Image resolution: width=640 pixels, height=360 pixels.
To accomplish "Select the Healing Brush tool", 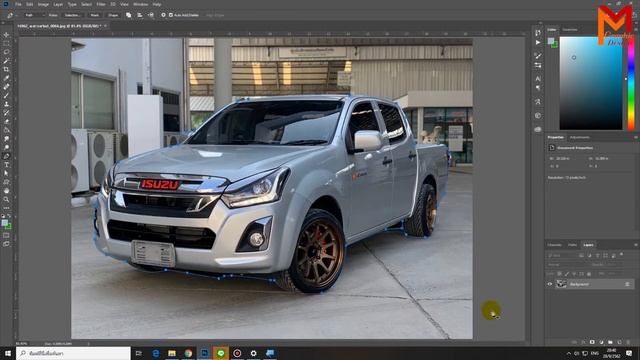I will (x=6, y=87).
